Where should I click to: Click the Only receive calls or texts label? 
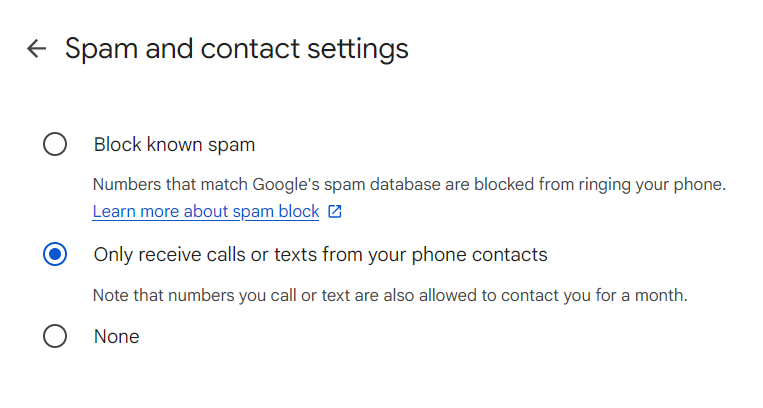coord(320,255)
